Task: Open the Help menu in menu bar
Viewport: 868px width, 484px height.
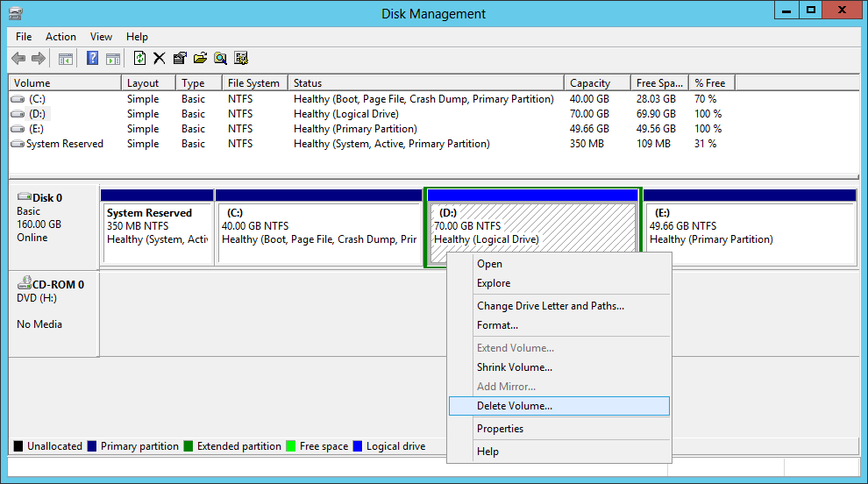Action: [x=137, y=37]
